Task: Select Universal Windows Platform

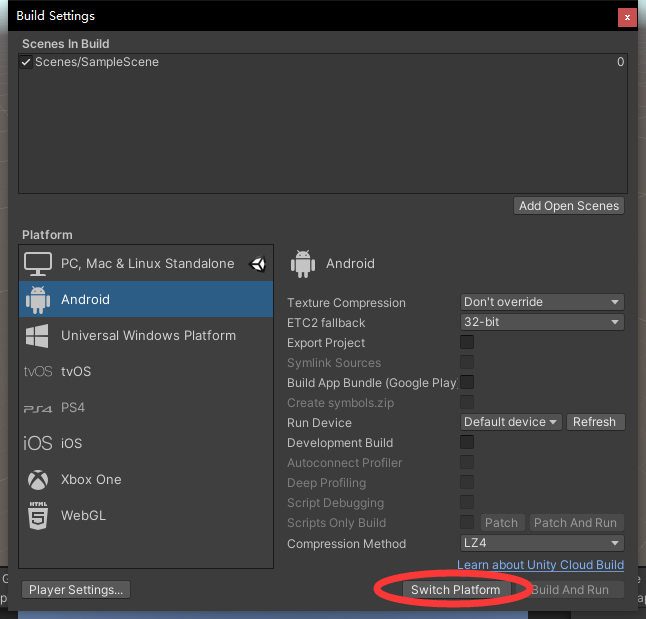Action: [146, 335]
